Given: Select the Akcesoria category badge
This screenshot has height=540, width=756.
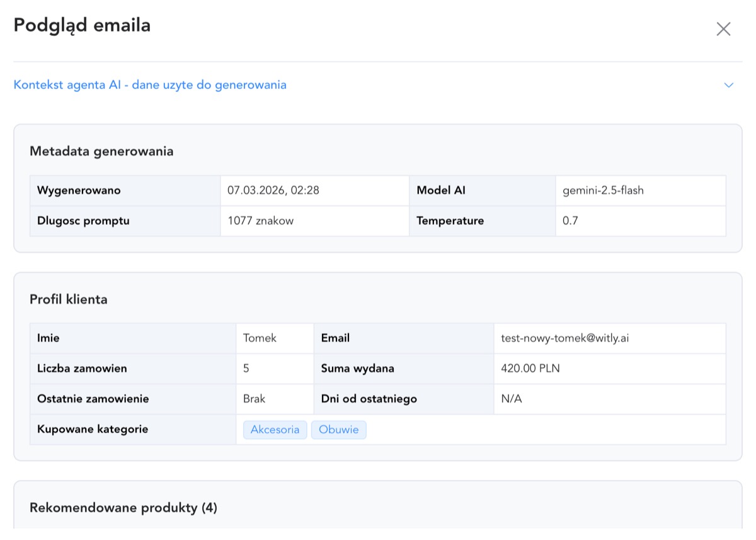Looking at the screenshot, I should click(x=275, y=429).
